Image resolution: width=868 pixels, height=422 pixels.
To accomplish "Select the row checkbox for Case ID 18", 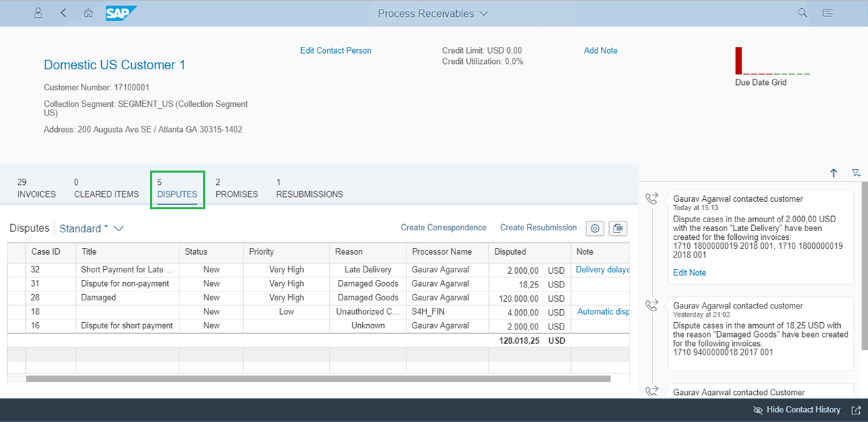I will click(16, 311).
